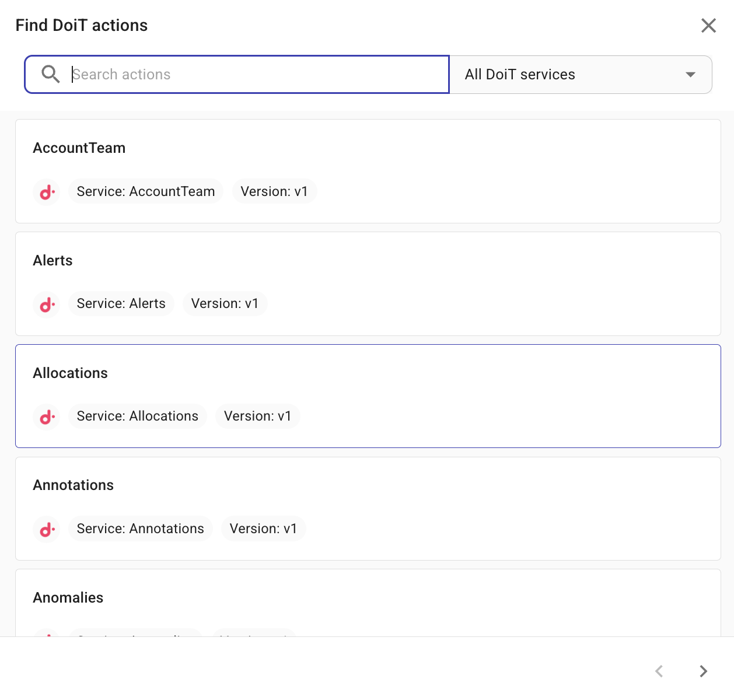This screenshot has width=734, height=700.
Task: Click the Service: Allocations chip
Action: pyautogui.click(x=138, y=416)
